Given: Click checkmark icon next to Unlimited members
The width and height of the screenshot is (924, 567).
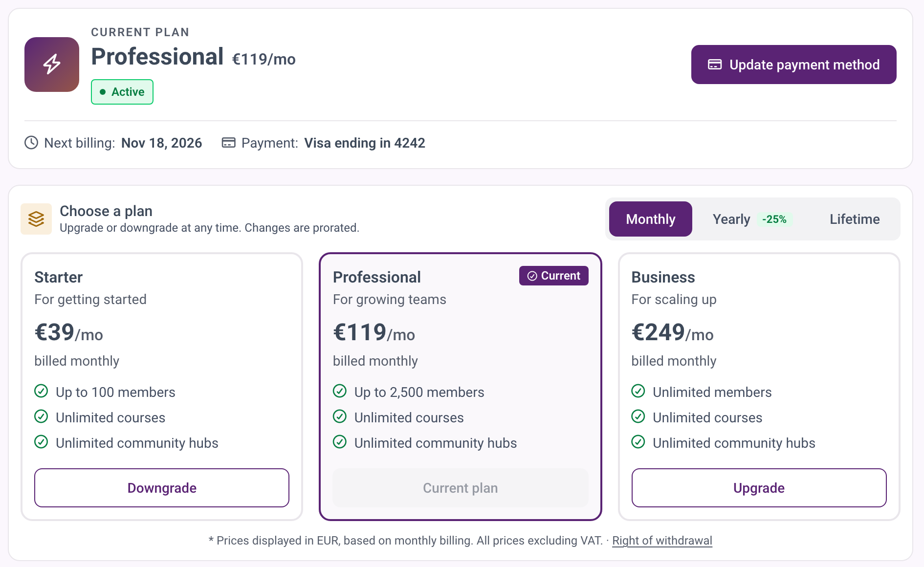Looking at the screenshot, I should tap(638, 391).
